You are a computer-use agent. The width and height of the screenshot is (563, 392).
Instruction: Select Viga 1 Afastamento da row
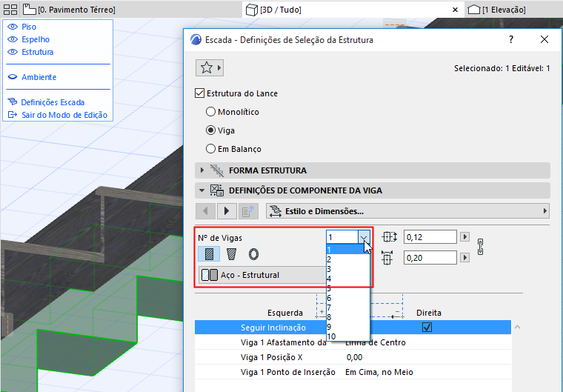click(353, 342)
